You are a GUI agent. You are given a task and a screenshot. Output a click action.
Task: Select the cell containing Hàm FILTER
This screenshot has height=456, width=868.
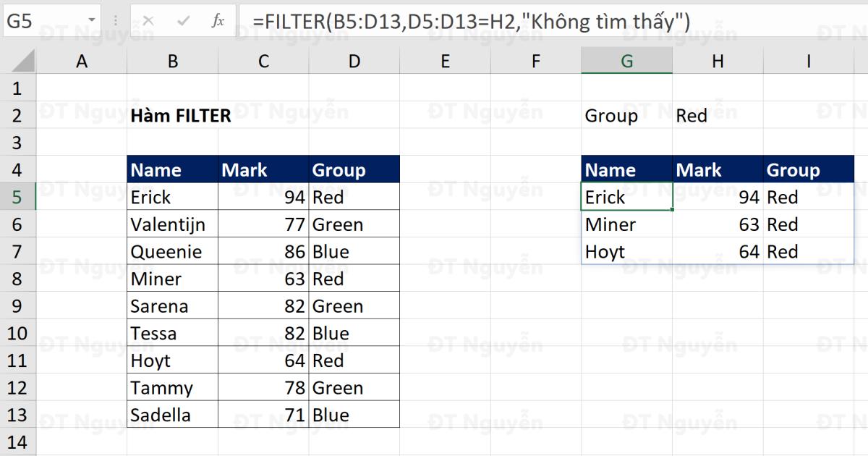click(172, 115)
